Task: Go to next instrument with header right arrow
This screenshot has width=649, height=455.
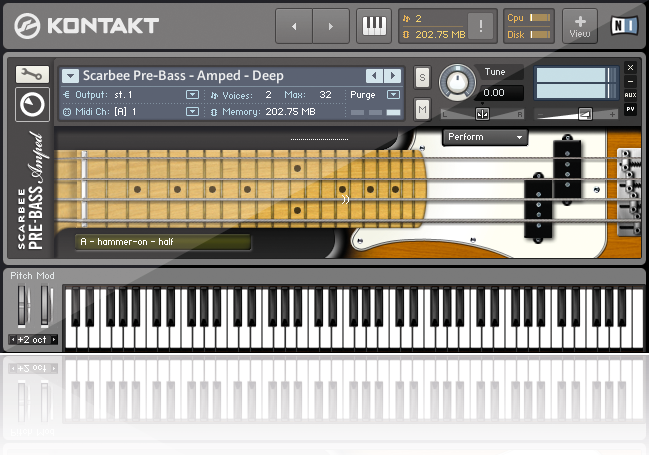Action: coord(331,26)
